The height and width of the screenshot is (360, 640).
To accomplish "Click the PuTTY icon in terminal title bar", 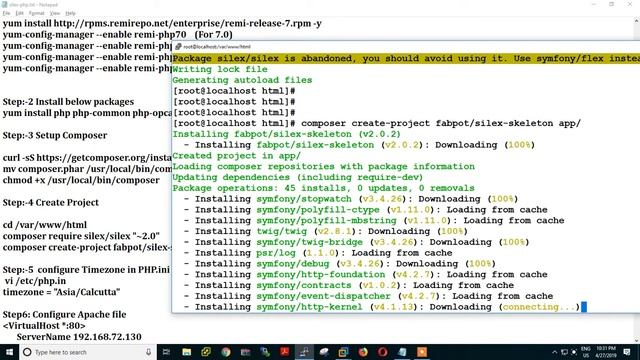I will [178, 47].
